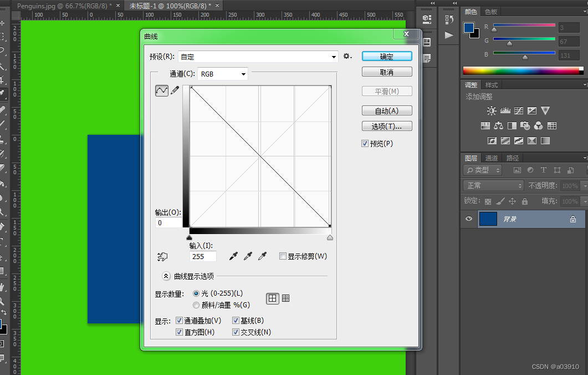Open the History panel icon
This screenshot has width=588, height=375.
tap(449, 19)
